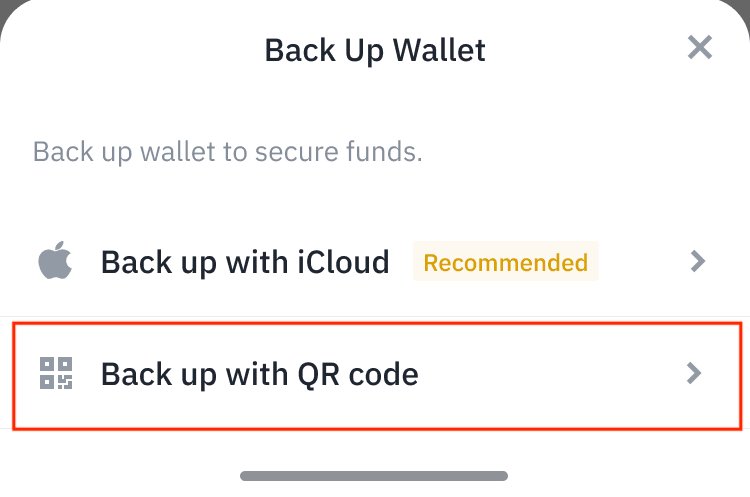Tap the QR code icon
The image size is (750, 497).
click(56, 374)
